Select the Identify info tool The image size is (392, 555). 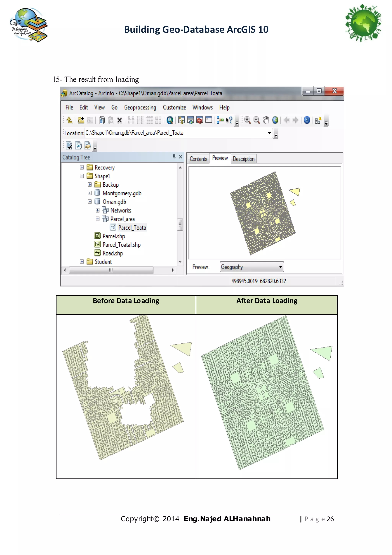click(307, 120)
